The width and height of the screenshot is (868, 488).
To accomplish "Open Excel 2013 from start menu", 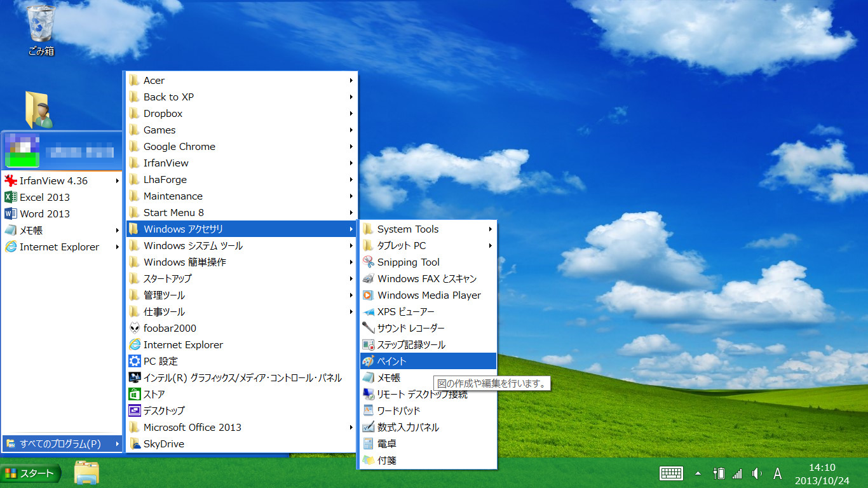I will 62,197.
